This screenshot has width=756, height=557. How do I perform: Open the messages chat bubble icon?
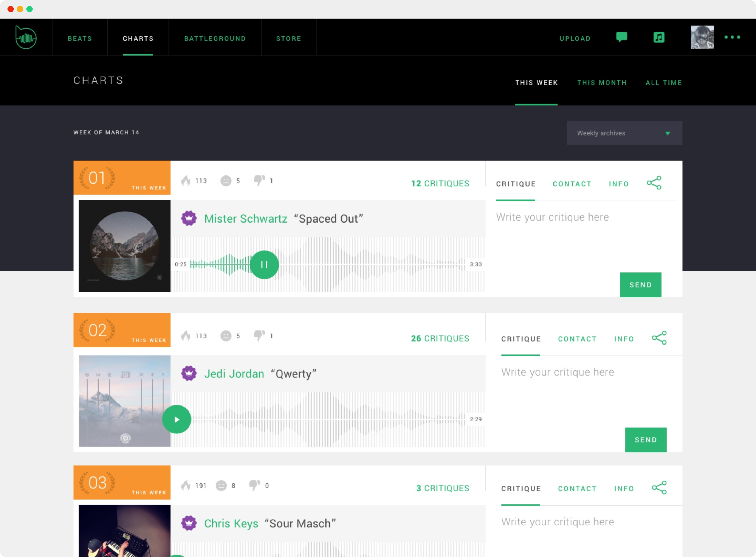[x=622, y=37]
